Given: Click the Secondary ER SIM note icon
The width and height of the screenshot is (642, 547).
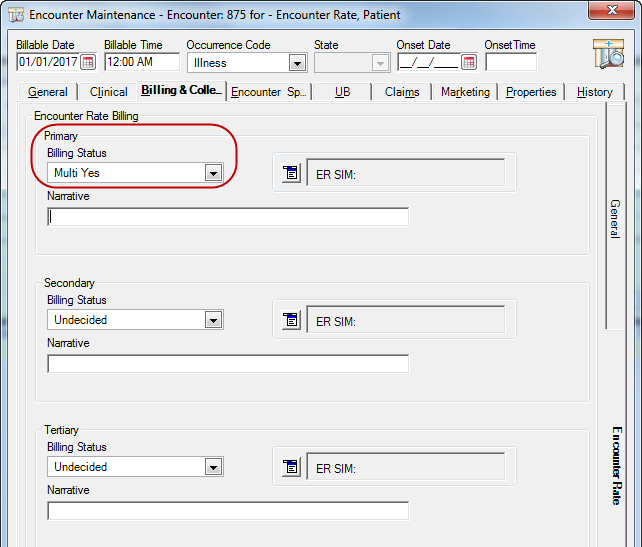Looking at the screenshot, I should [291, 320].
